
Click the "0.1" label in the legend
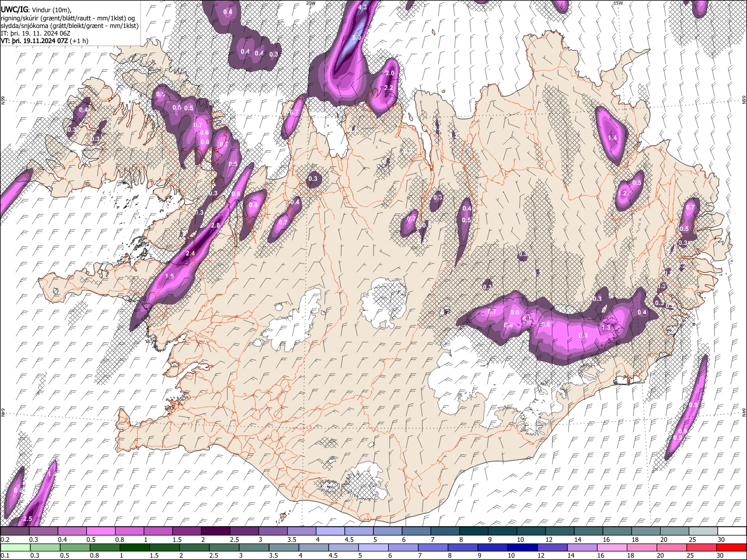[5, 555]
